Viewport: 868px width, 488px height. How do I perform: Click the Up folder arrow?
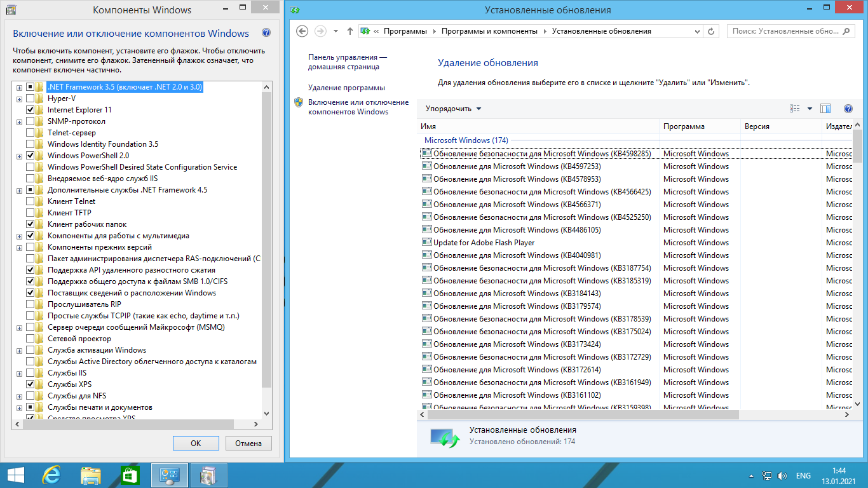(350, 31)
